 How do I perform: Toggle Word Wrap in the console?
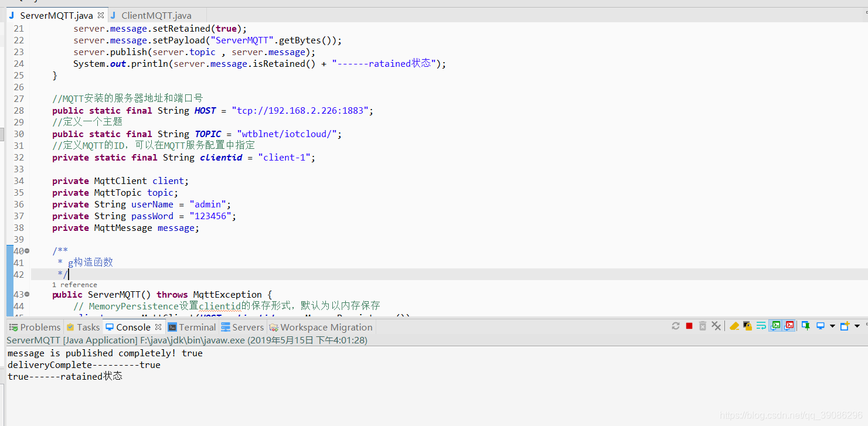[x=761, y=326]
